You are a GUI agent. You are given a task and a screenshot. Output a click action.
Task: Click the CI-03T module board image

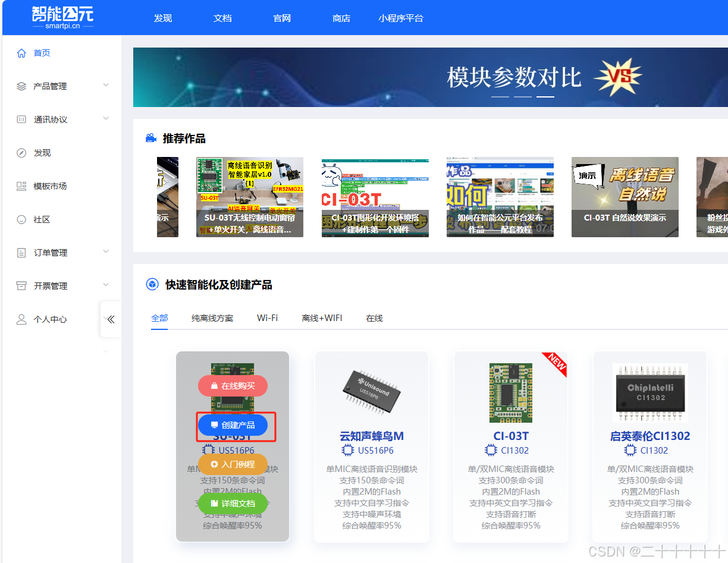(x=511, y=393)
